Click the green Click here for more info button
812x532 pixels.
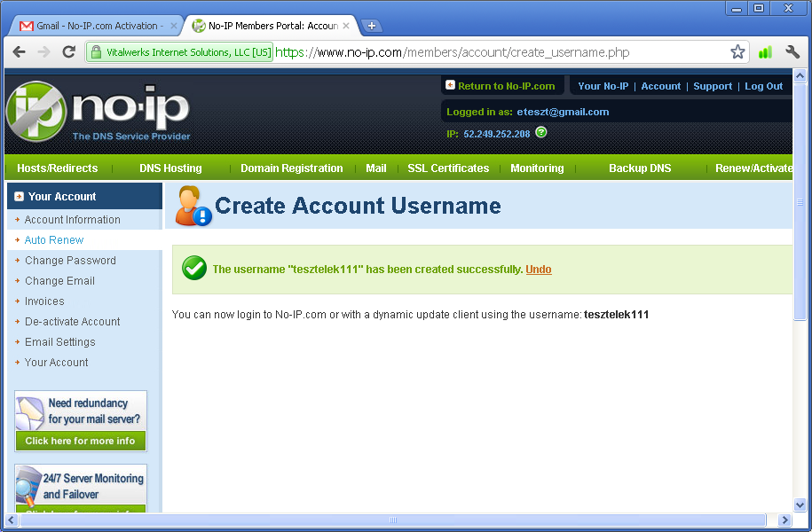[80, 441]
